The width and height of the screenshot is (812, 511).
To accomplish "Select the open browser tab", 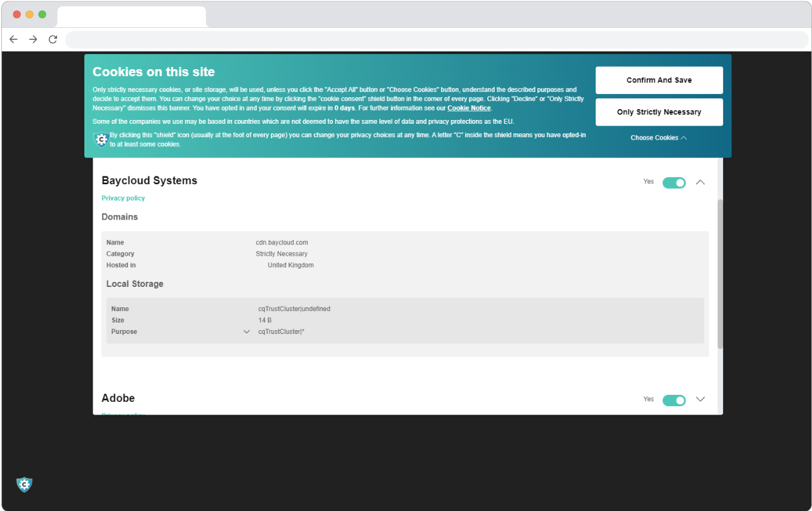I will click(131, 17).
